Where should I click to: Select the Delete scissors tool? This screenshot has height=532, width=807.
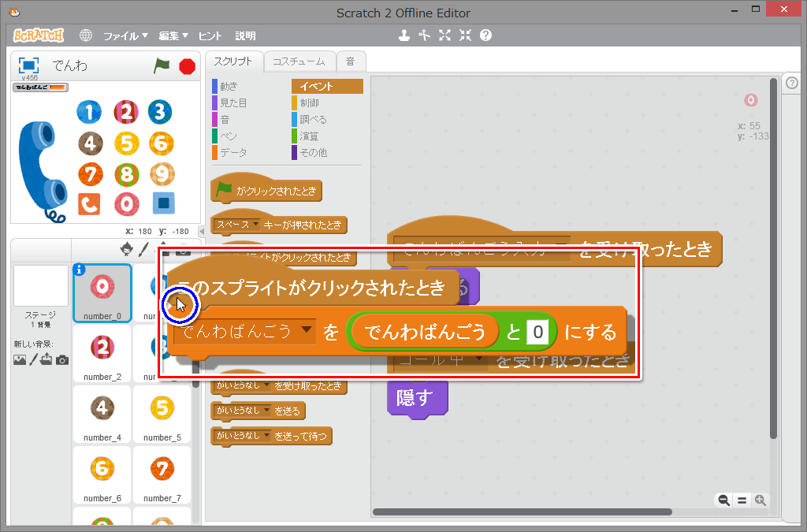pos(424,35)
